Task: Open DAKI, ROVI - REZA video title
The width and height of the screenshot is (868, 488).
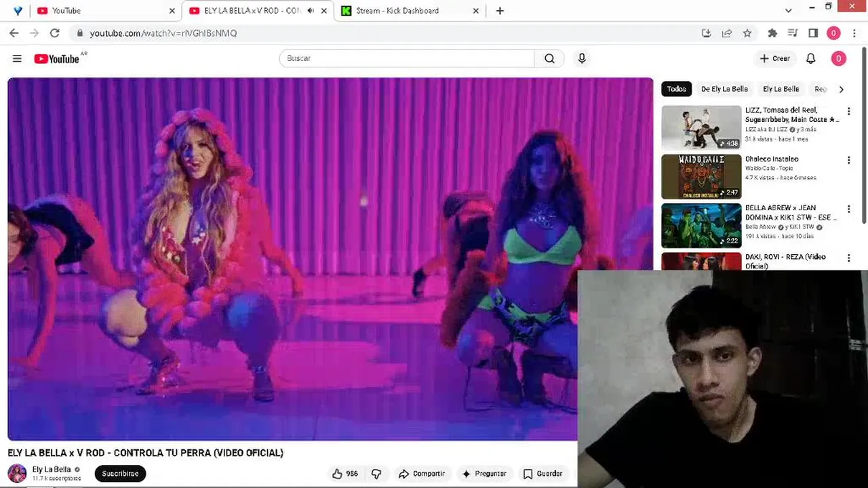Action: click(x=785, y=261)
